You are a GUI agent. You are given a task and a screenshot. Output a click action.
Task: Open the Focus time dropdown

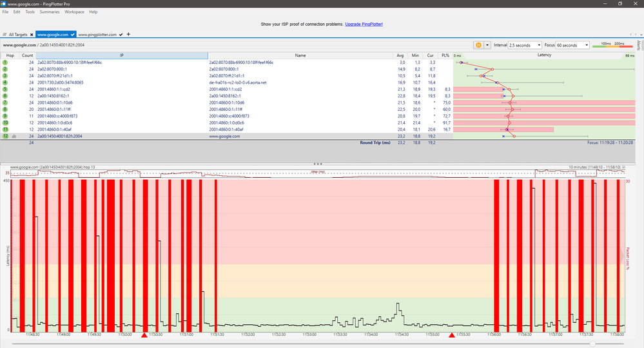pos(573,45)
